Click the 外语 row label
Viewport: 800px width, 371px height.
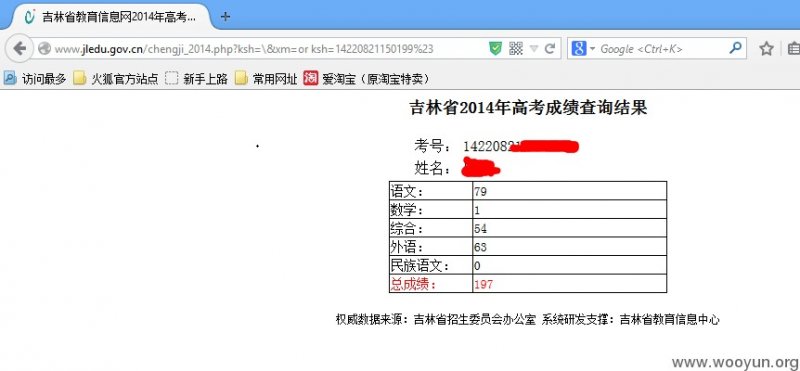(407, 247)
